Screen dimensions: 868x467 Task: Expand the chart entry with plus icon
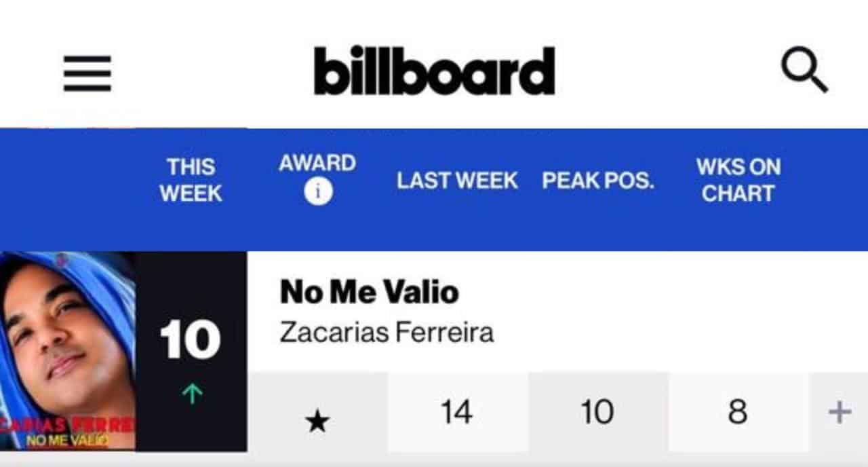(840, 412)
